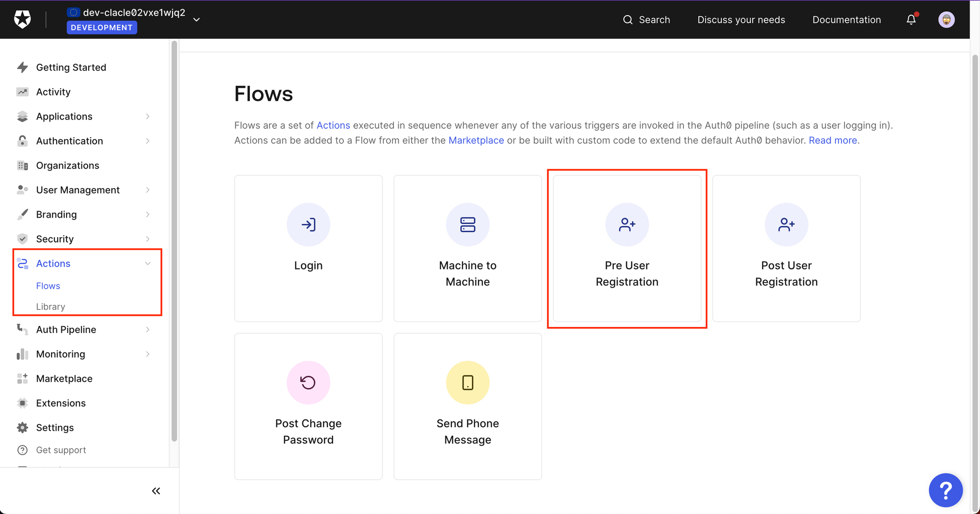Open the blue help question mark button
The width and height of the screenshot is (980, 514).
(945, 490)
